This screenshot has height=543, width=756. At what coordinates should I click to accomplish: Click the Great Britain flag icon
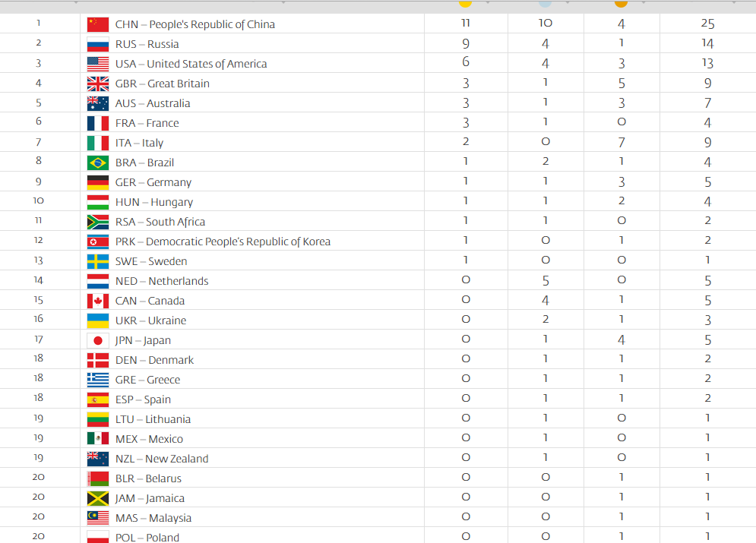pos(98,84)
